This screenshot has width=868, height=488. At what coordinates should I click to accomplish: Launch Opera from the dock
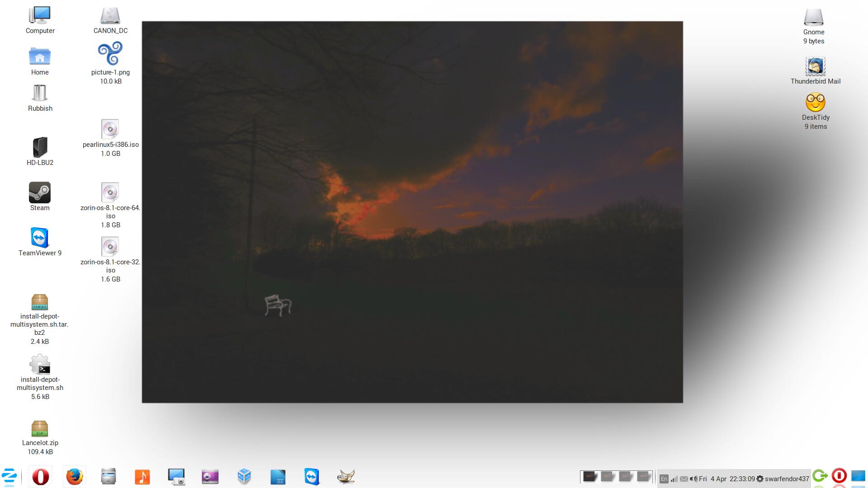(x=41, y=477)
